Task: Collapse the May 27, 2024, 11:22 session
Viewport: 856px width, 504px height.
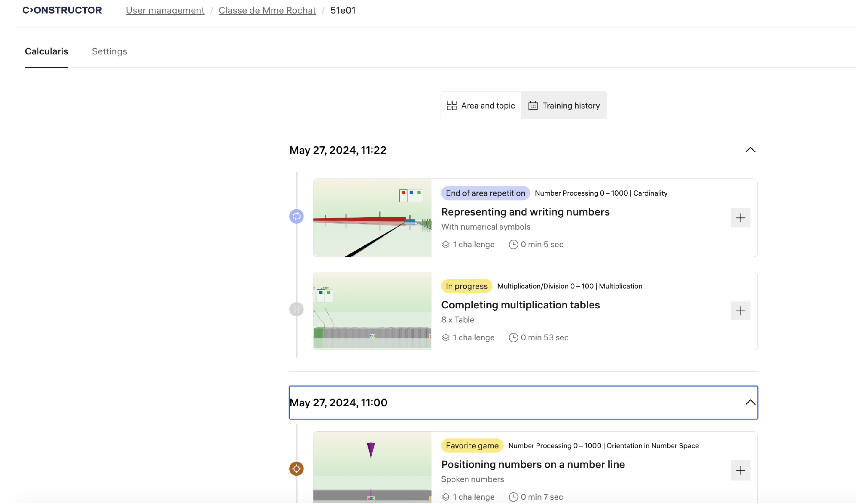Action: 750,150
